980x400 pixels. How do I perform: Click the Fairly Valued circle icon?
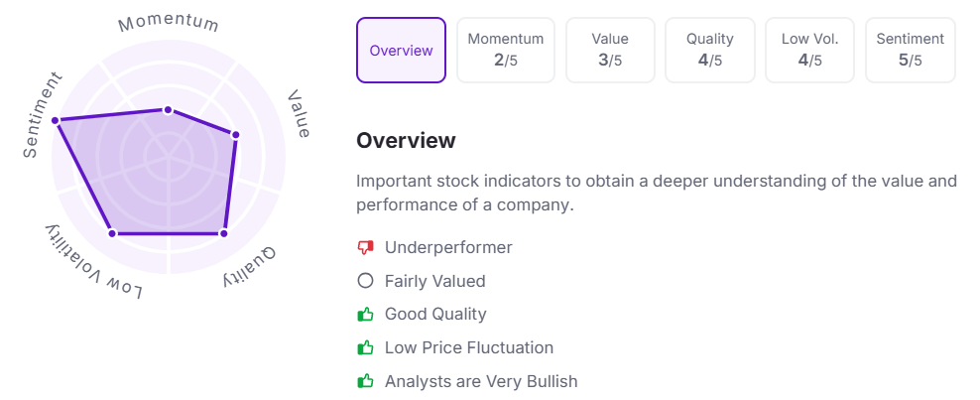[x=365, y=281]
